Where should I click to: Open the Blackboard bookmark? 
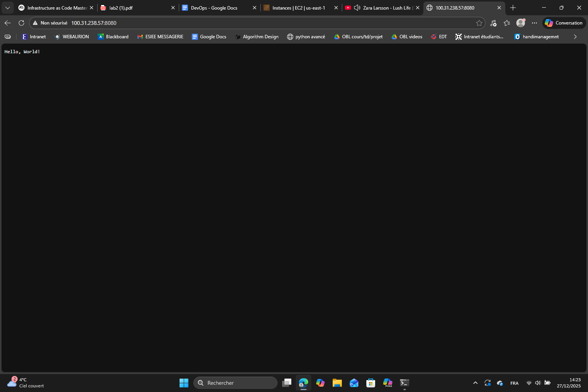[113, 36]
